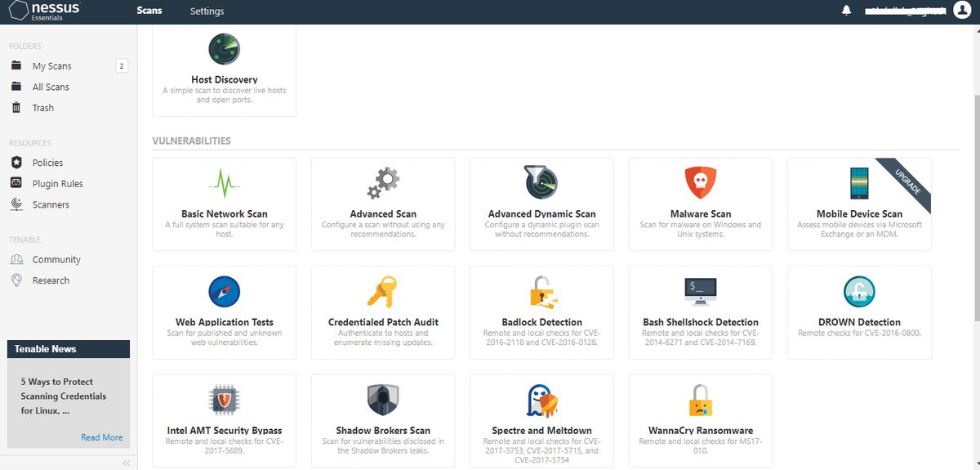
Task: Click the Policies shield icon in sidebar
Action: tap(16, 162)
